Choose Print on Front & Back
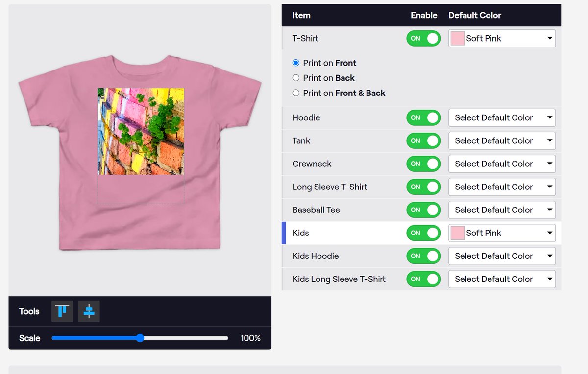The height and width of the screenshot is (374, 588). [295, 93]
